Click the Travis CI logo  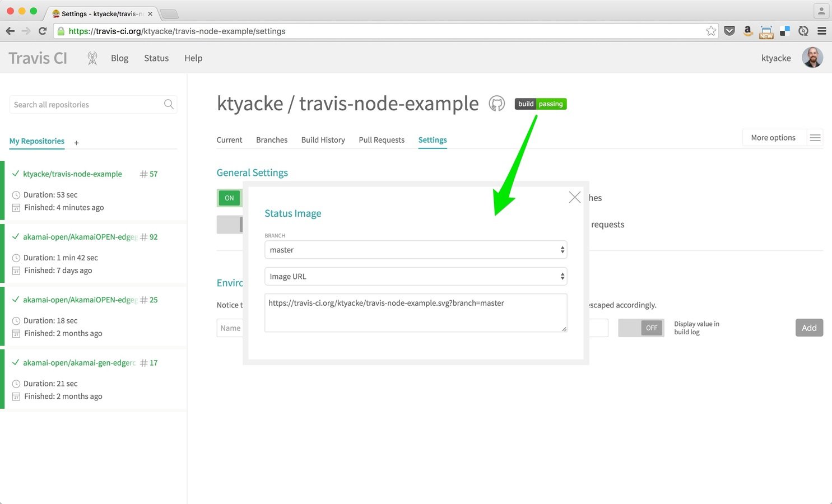coord(38,58)
